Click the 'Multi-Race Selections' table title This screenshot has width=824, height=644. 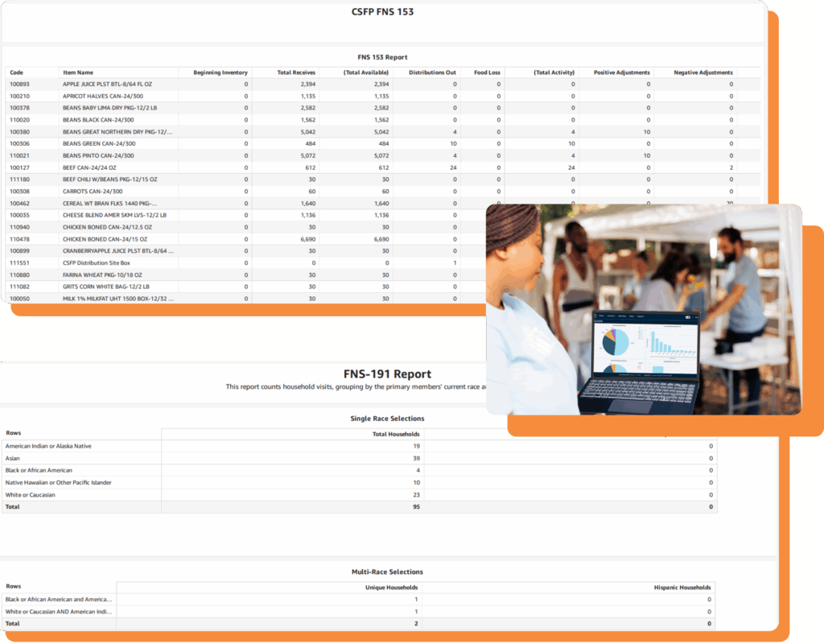point(387,572)
